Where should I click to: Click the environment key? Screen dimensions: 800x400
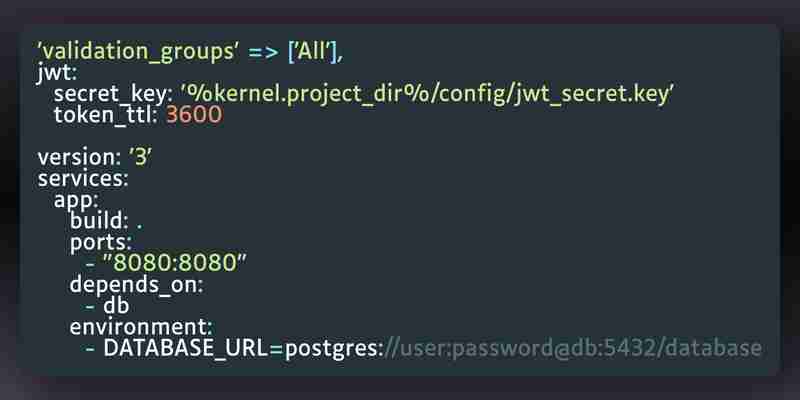click(141, 327)
